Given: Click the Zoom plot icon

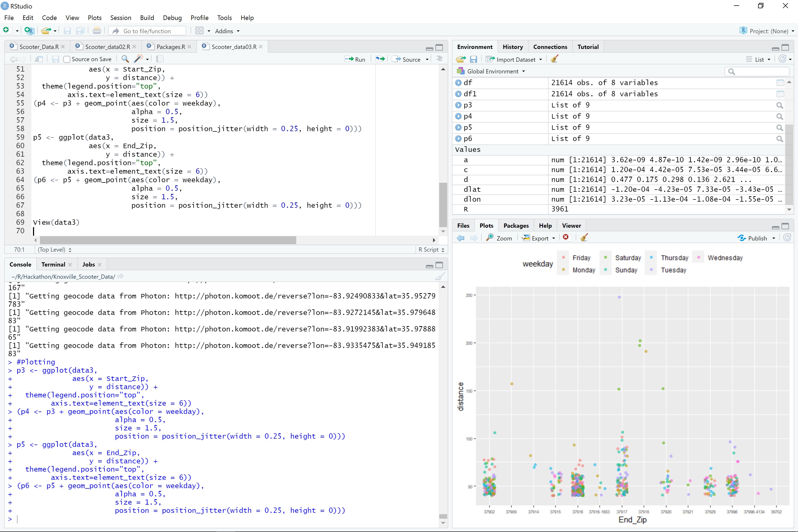Looking at the screenshot, I should [x=499, y=238].
